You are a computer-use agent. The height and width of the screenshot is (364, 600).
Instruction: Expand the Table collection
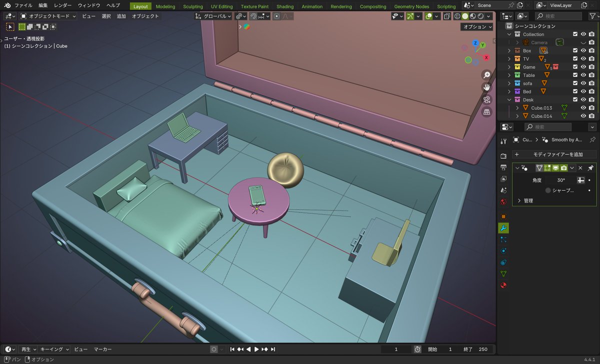point(509,75)
